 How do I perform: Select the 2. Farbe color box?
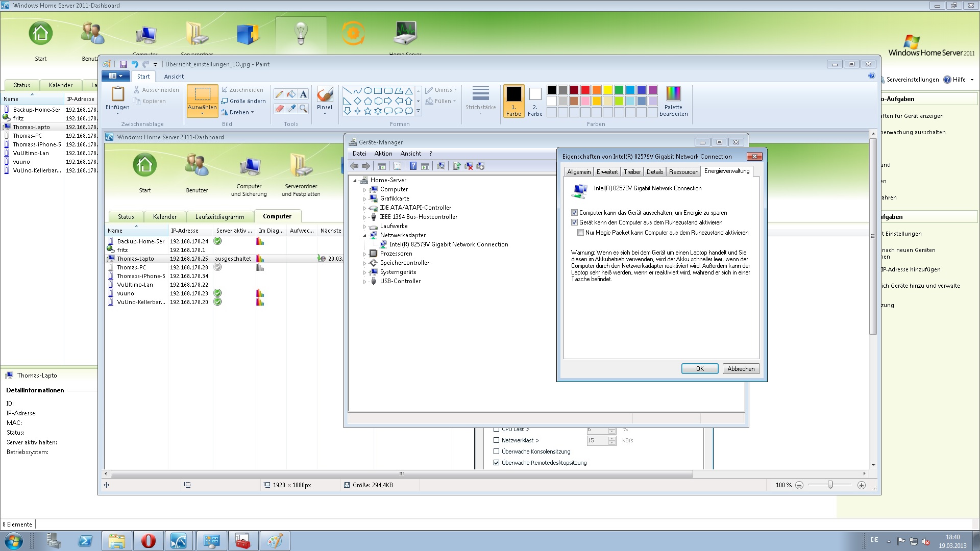click(535, 101)
